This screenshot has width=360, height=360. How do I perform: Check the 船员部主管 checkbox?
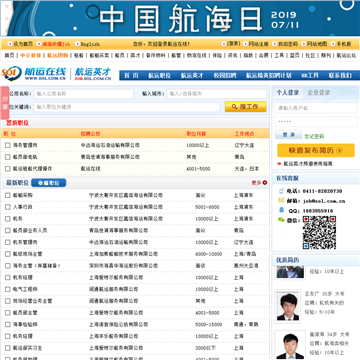(x=8, y=313)
